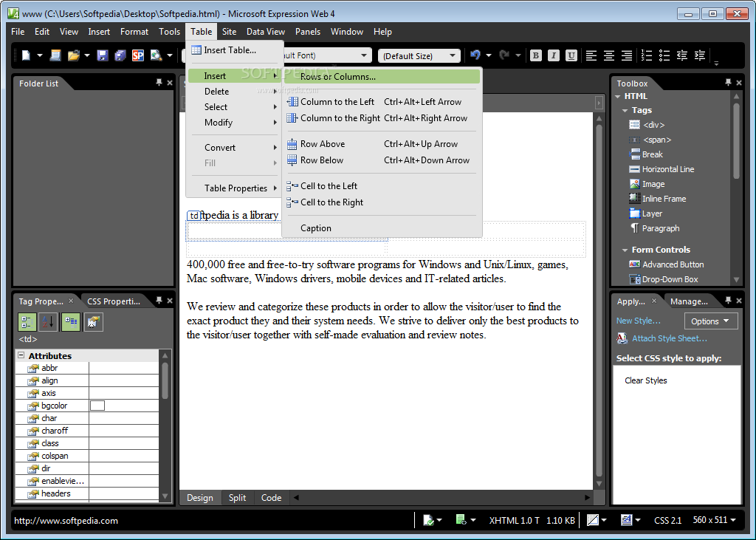This screenshot has width=756, height=540.
Task: Select Paragraph tag in Toolbox
Action: [x=655, y=228]
